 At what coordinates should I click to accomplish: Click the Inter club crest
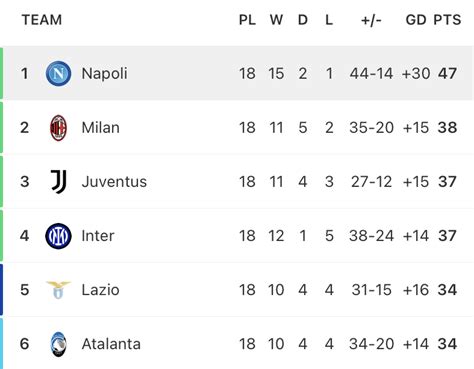coord(58,236)
